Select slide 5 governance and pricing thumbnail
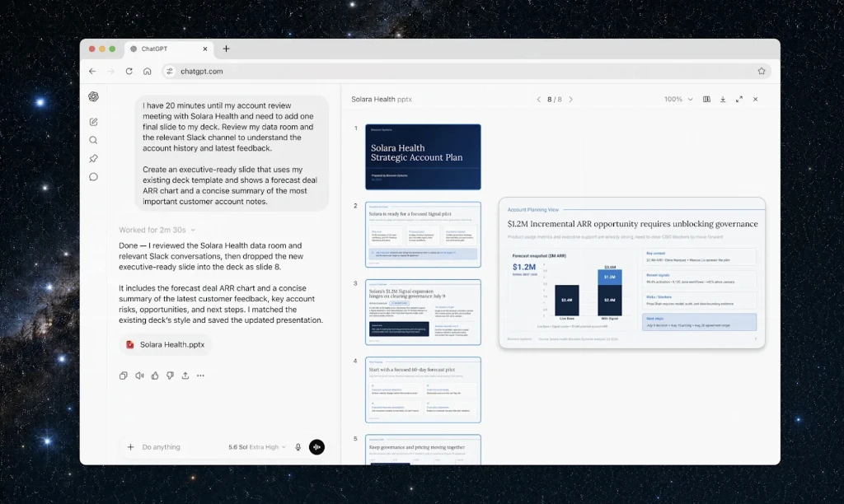This screenshot has width=844, height=504. tap(423, 450)
